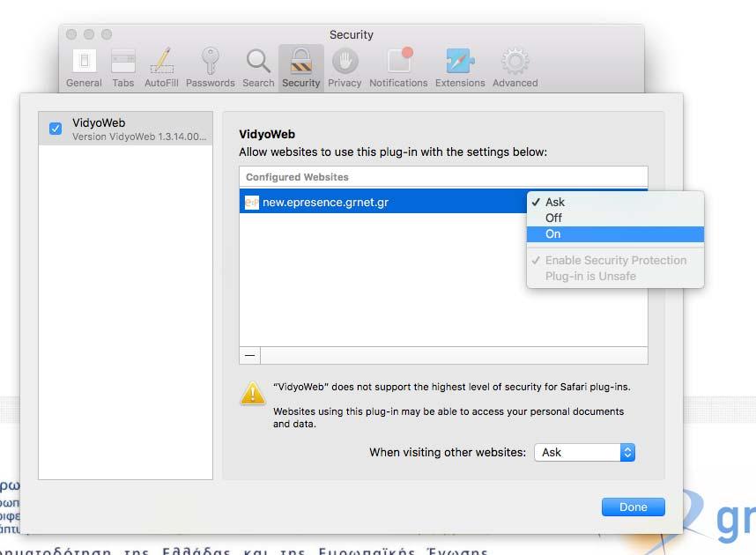Image resolution: width=756 pixels, height=555 pixels.
Task: Open the Search preferences pane
Action: [258, 68]
